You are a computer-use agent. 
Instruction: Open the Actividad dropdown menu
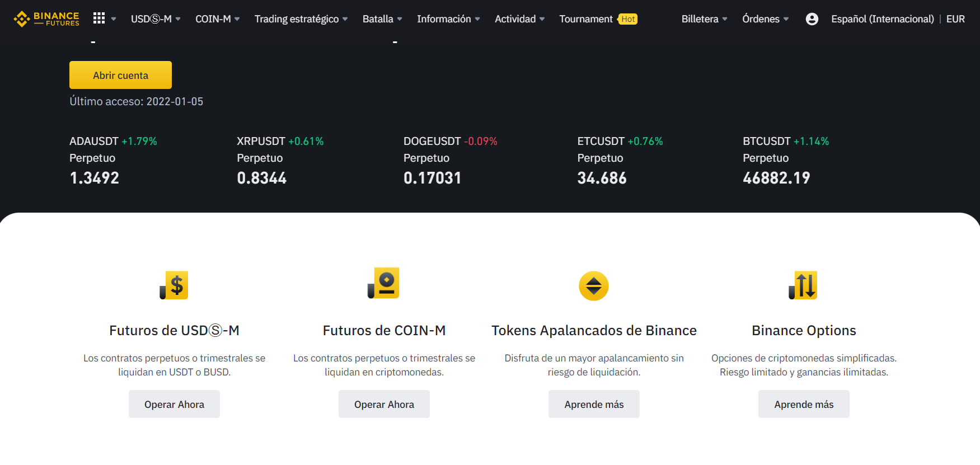click(519, 19)
